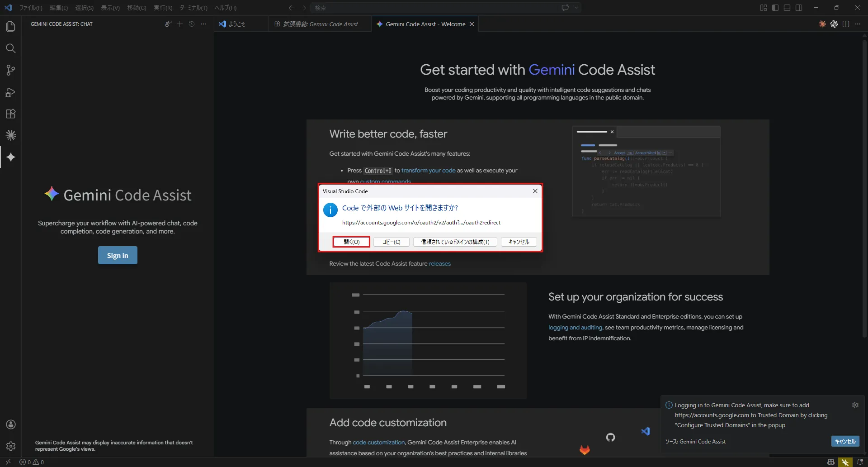Click the notification settings gear

click(x=855, y=405)
